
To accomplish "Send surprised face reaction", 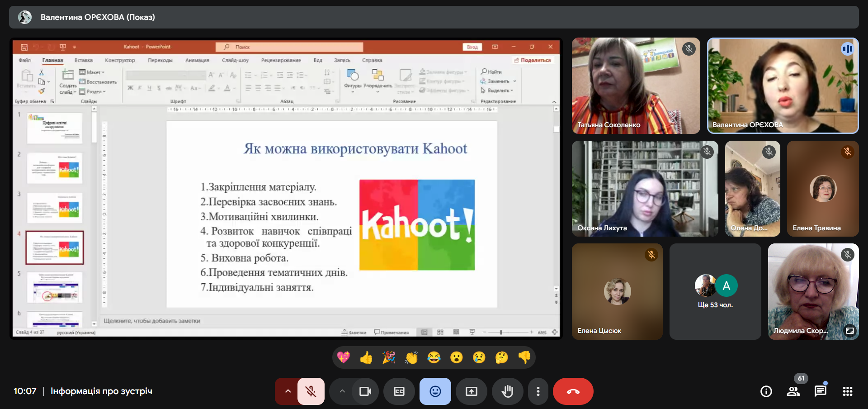I will click(x=457, y=357).
